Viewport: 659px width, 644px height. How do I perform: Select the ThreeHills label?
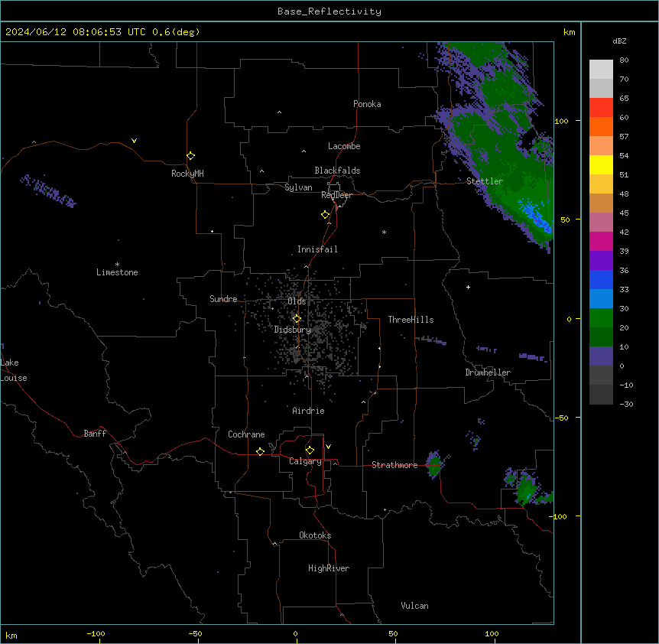[411, 320]
